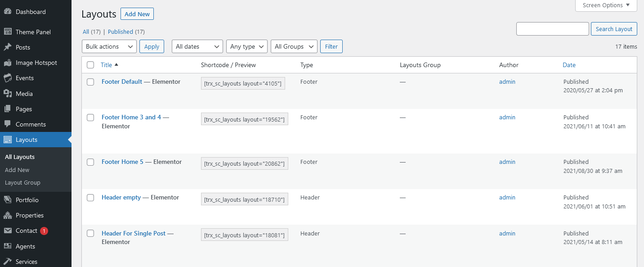Open the Comments speech bubble icon

[8, 124]
